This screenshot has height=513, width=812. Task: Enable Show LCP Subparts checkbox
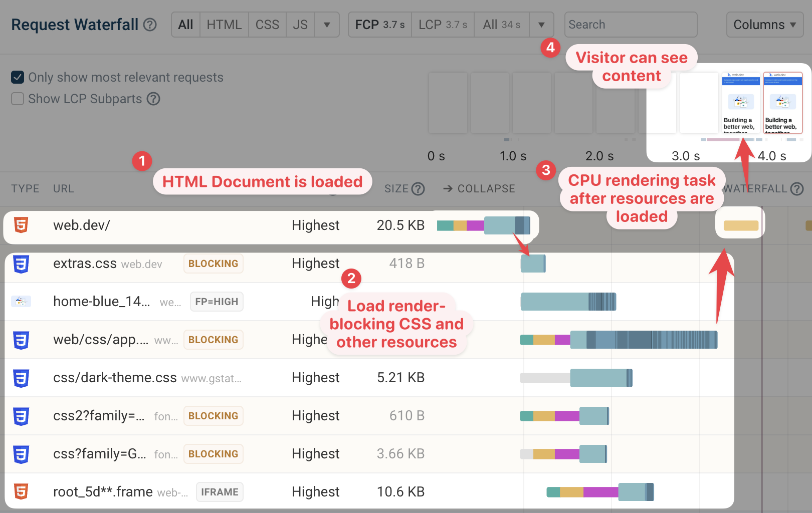click(x=18, y=99)
